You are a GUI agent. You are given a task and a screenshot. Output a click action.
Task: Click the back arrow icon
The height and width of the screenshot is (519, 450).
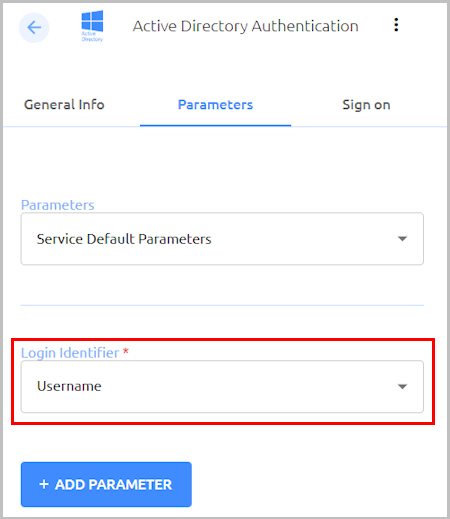(34, 28)
